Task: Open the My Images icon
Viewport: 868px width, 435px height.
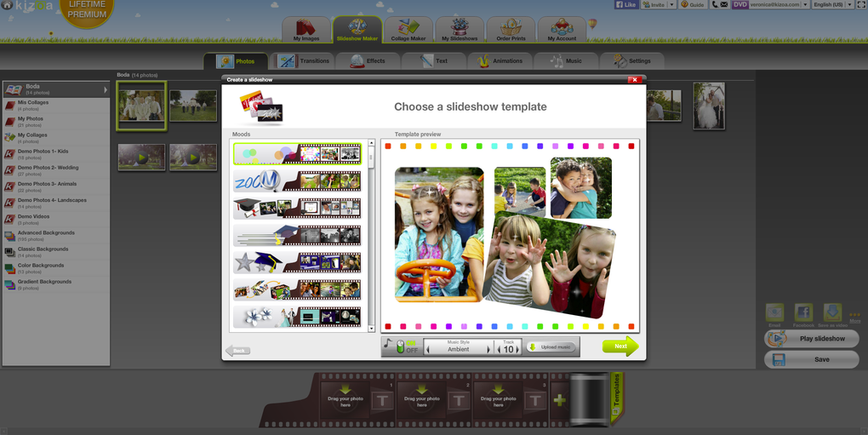Action: 306,29
